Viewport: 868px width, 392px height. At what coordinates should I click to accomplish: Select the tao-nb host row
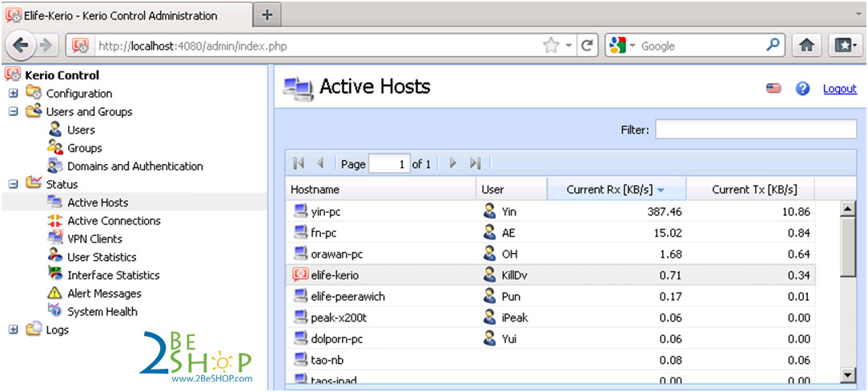pyautogui.click(x=550, y=360)
